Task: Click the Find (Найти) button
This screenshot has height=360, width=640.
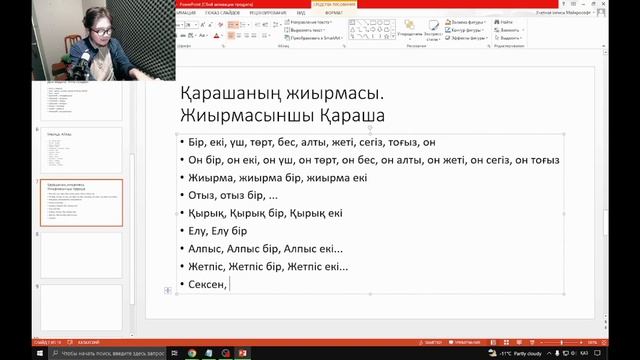Action: click(503, 22)
